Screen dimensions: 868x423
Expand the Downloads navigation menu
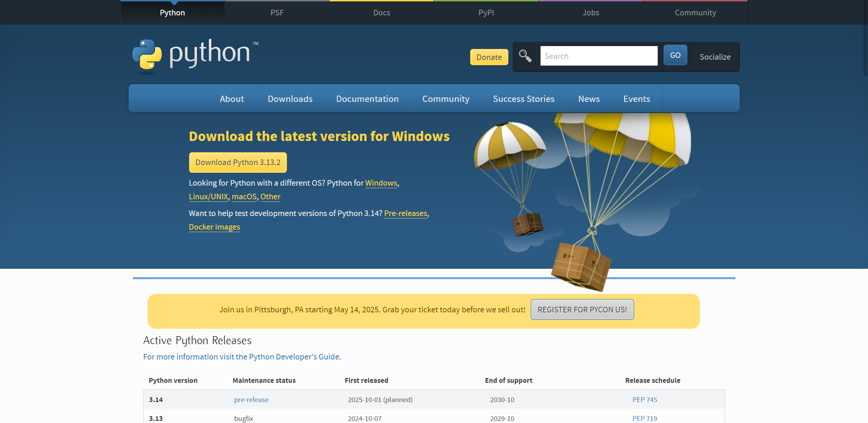(x=290, y=99)
